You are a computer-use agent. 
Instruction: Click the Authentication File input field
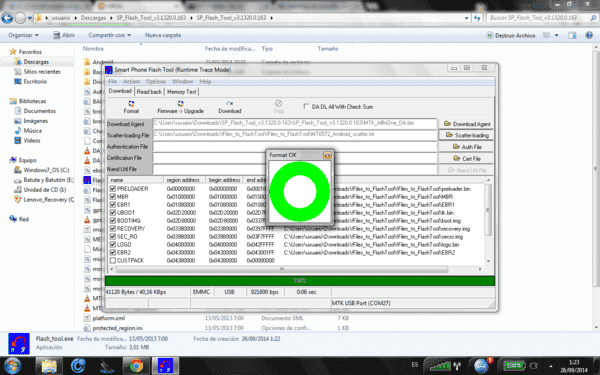coord(295,147)
